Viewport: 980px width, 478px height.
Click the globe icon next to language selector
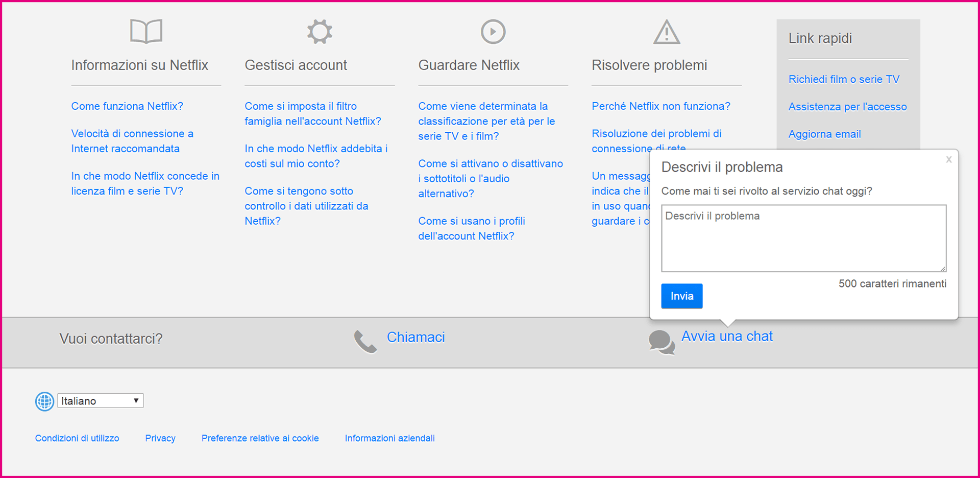44,401
